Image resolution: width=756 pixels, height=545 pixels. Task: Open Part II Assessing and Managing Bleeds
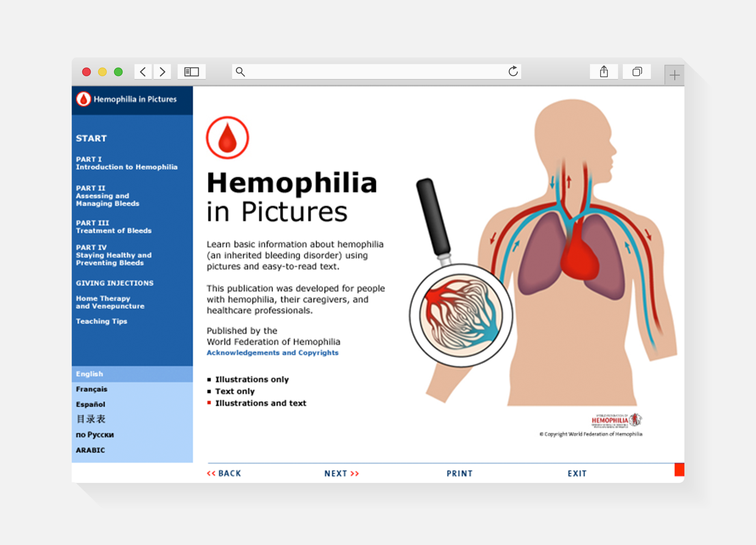pyautogui.click(x=108, y=196)
